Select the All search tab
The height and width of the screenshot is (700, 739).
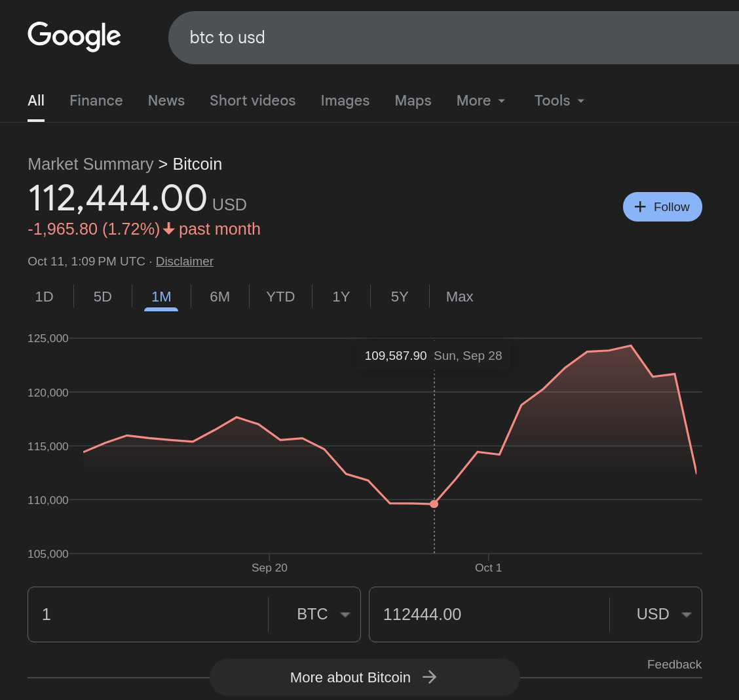point(36,100)
